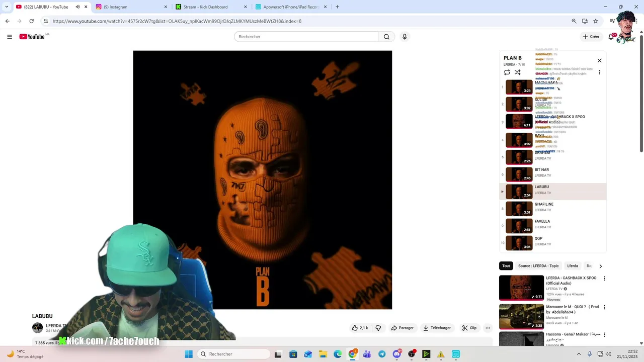Open File Explorer from taskbar

point(323,354)
